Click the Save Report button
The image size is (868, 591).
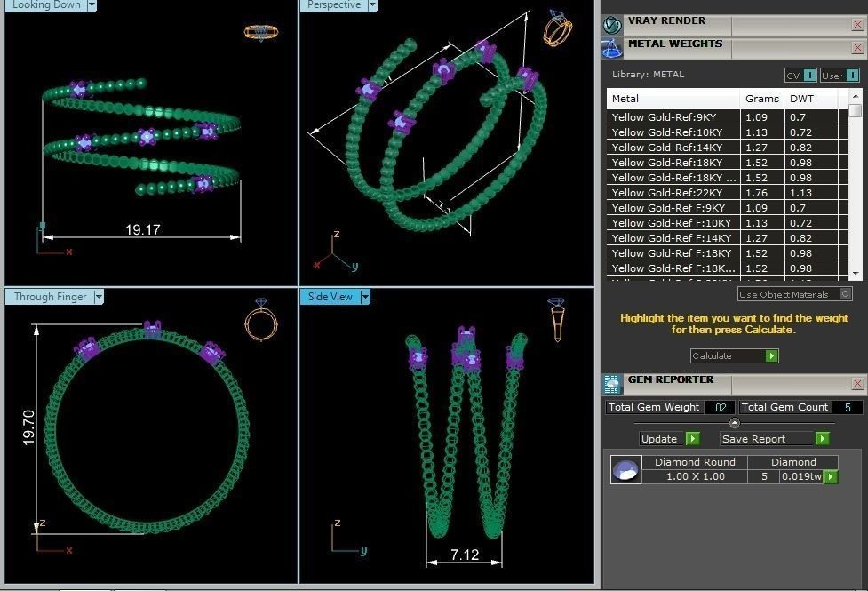[775, 439]
